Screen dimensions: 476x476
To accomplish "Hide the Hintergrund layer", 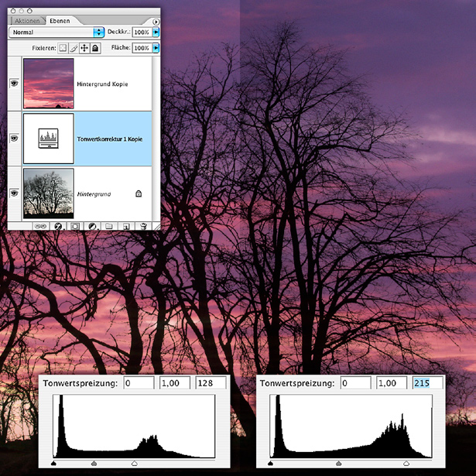I will coord(14,193).
